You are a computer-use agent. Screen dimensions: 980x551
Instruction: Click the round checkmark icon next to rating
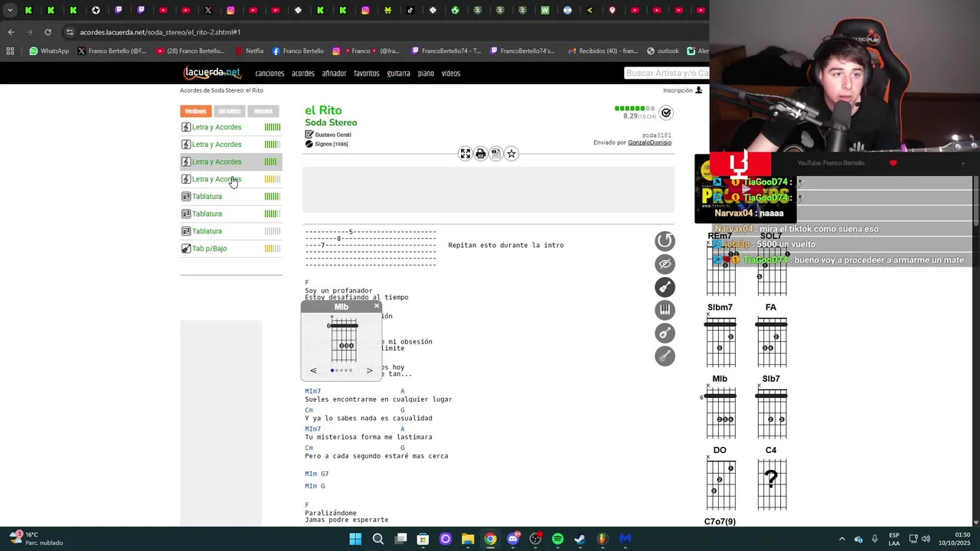(x=666, y=113)
